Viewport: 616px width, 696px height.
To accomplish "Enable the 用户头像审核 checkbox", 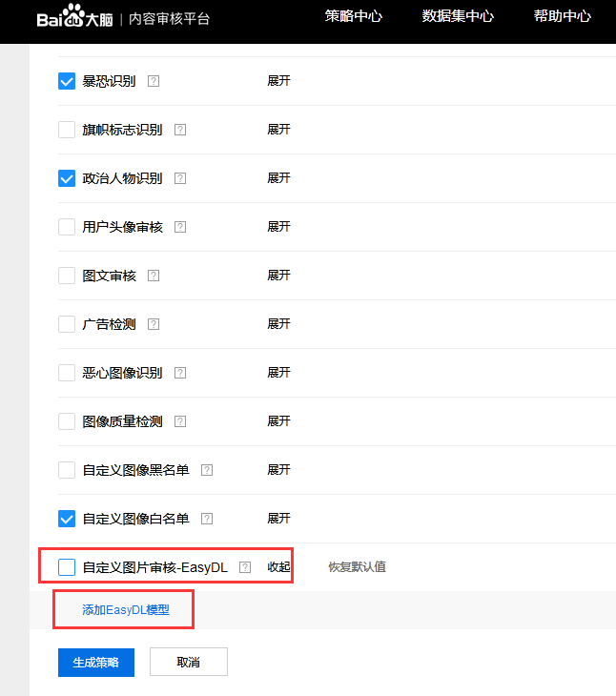I will (x=67, y=227).
